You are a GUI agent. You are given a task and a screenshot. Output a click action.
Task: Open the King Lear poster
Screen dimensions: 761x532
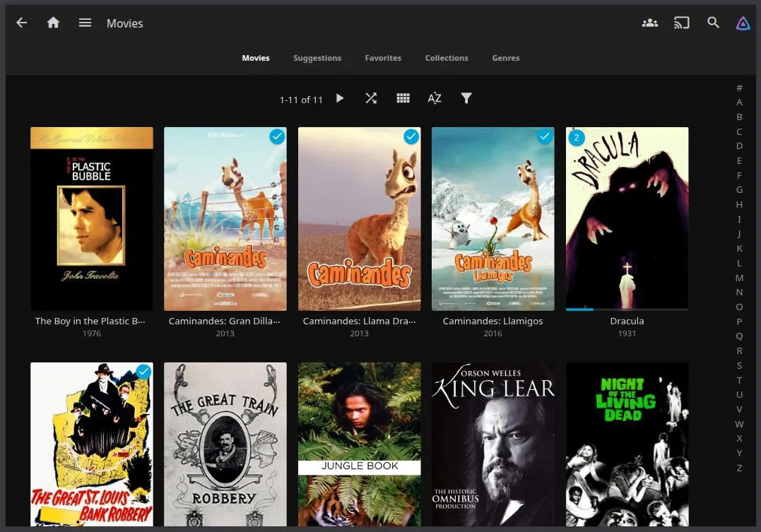(x=492, y=444)
